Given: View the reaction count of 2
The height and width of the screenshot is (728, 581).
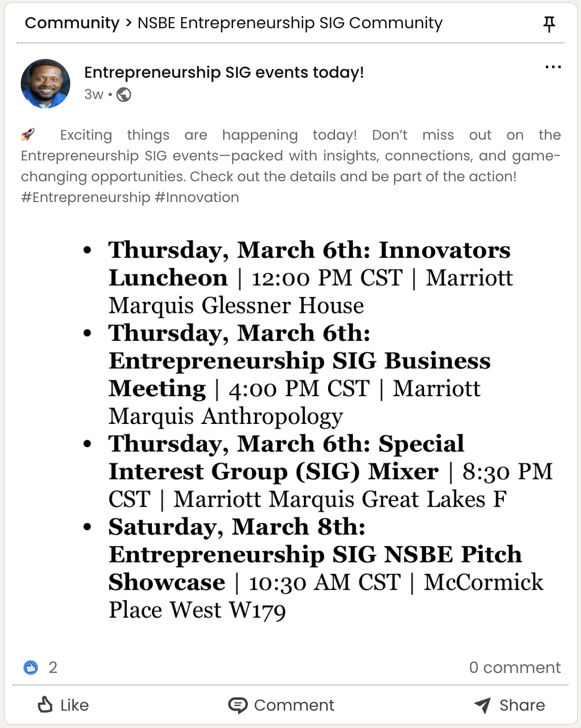Looking at the screenshot, I should pos(53,668).
